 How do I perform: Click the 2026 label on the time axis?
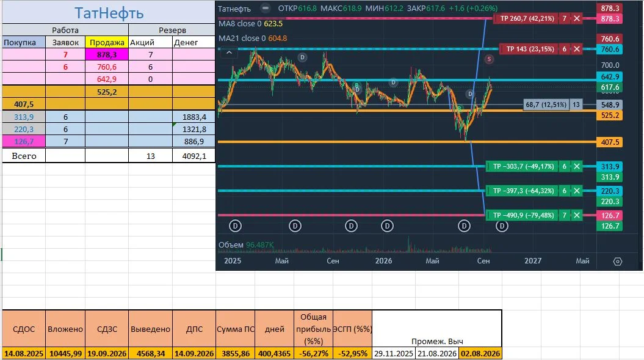click(x=383, y=261)
